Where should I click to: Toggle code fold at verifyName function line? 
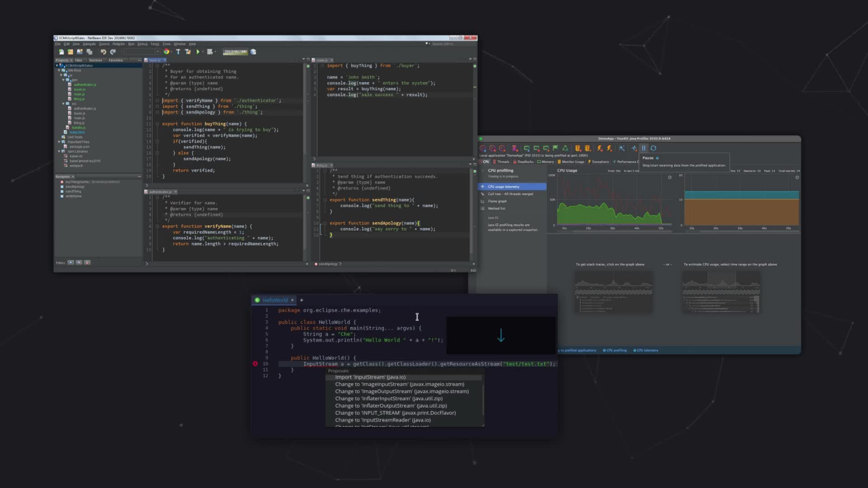(x=157, y=226)
